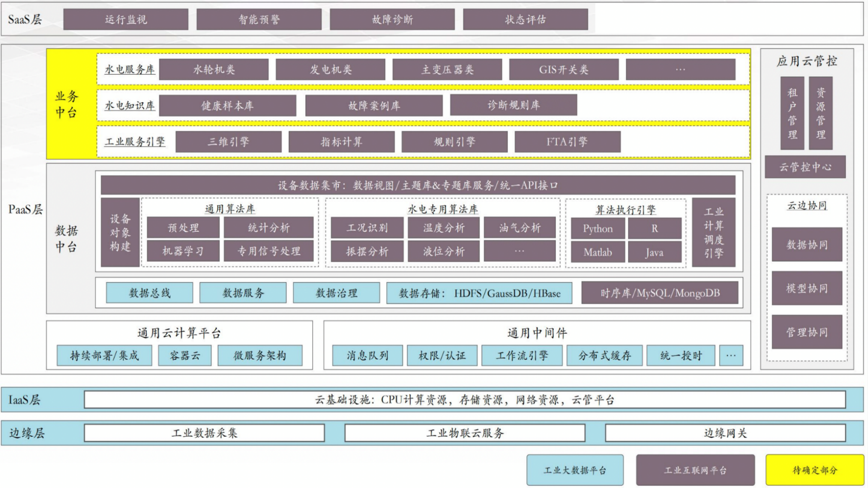Select the 时序库/MySQL/MongoDB box
The image size is (868, 488).
point(660,293)
